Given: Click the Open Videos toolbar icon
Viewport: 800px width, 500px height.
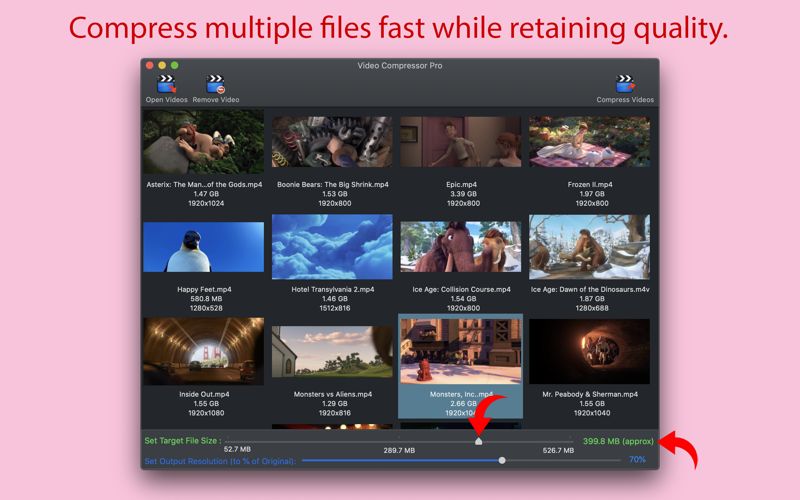Looking at the screenshot, I should pyautogui.click(x=166, y=84).
